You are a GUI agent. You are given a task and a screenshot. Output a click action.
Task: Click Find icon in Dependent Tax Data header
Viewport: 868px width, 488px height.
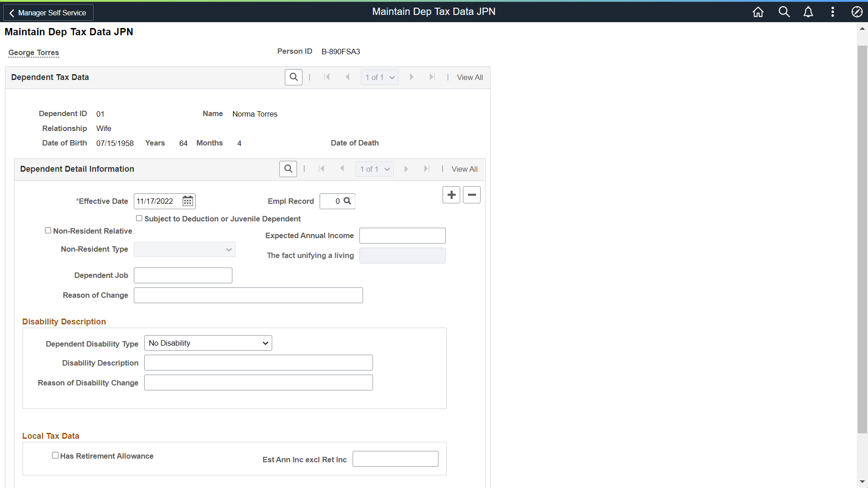[x=293, y=77]
